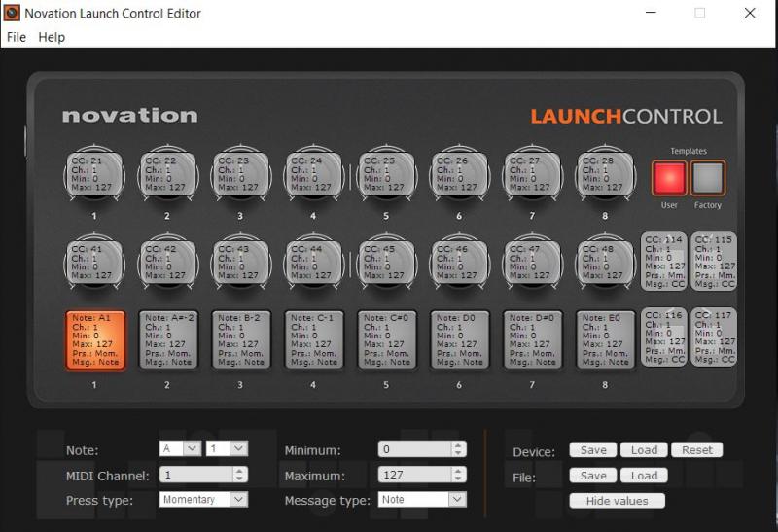Reset the device settings
778x532 pixels.
point(696,450)
